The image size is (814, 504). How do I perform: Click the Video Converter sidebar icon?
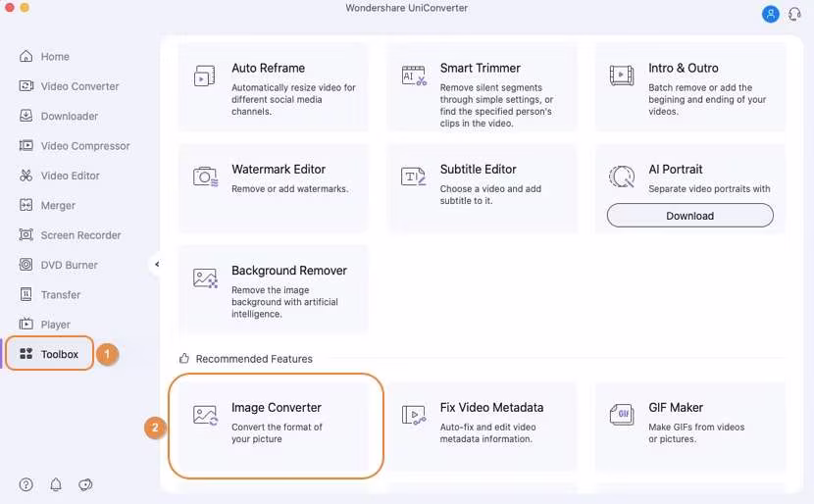[25, 85]
